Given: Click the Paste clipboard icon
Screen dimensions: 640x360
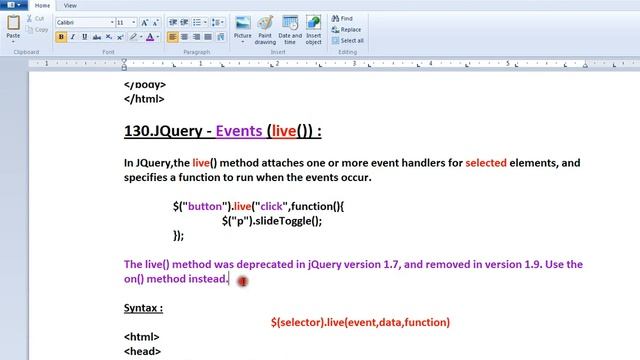Looking at the screenshot, I should [x=13, y=22].
